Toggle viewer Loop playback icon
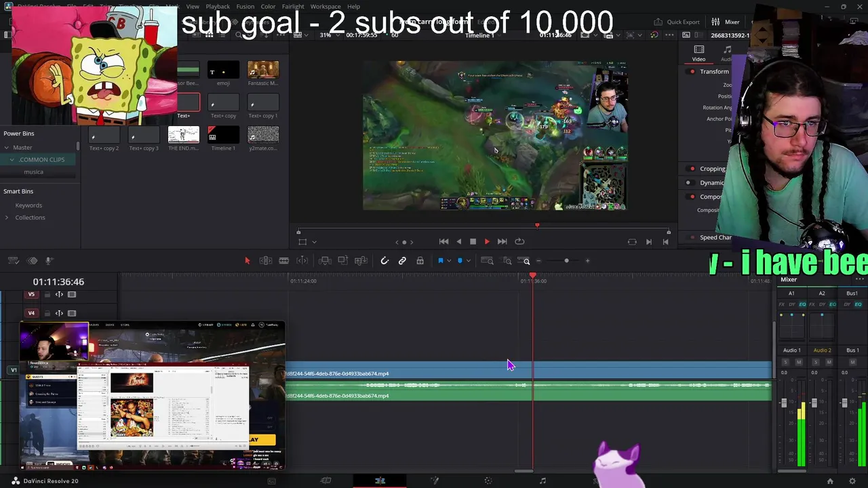This screenshot has width=868, height=488. coord(519,241)
